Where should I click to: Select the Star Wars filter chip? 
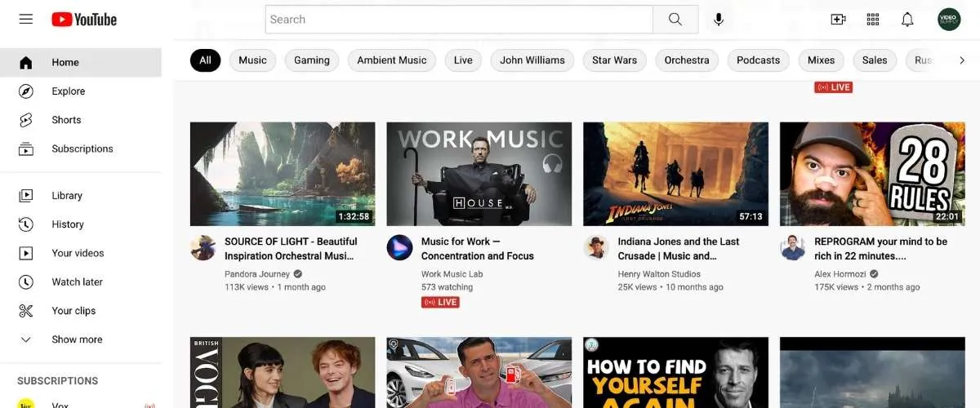pyautogui.click(x=615, y=60)
